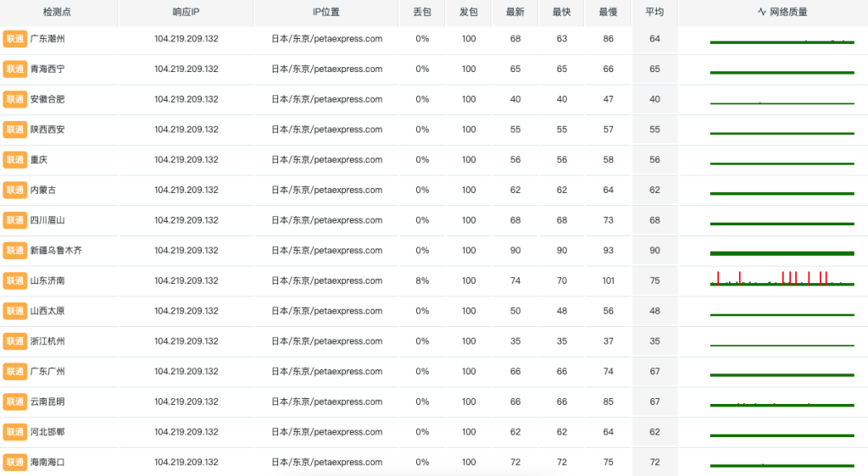Click 日本/东京/petaexpress.com in 山西太原 row
868x476 pixels.
[326, 311]
